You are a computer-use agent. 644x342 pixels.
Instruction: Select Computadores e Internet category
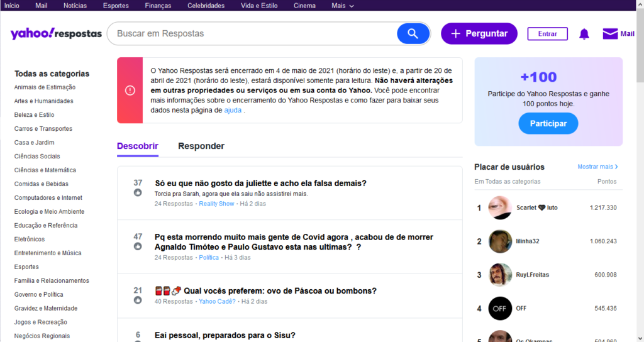pos(48,198)
